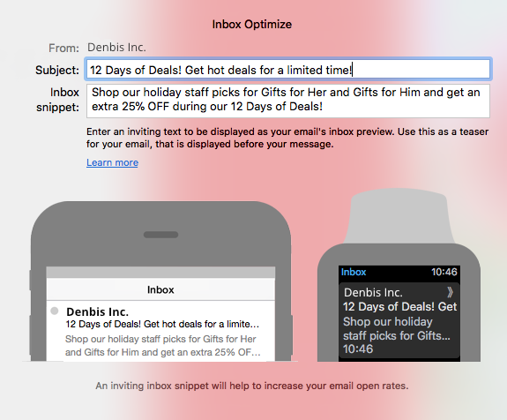Click the 10:46 clock on watch header
The height and width of the screenshot is (420, 507).
tap(444, 272)
